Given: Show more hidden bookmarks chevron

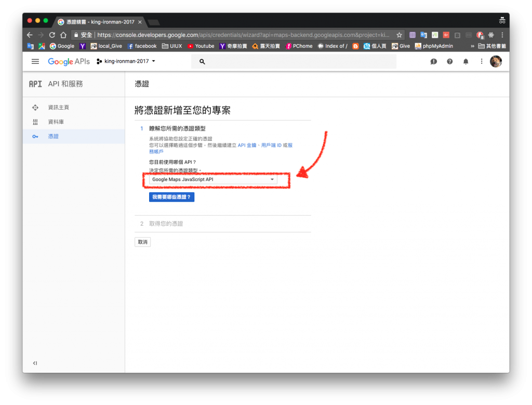Looking at the screenshot, I should (x=472, y=46).
